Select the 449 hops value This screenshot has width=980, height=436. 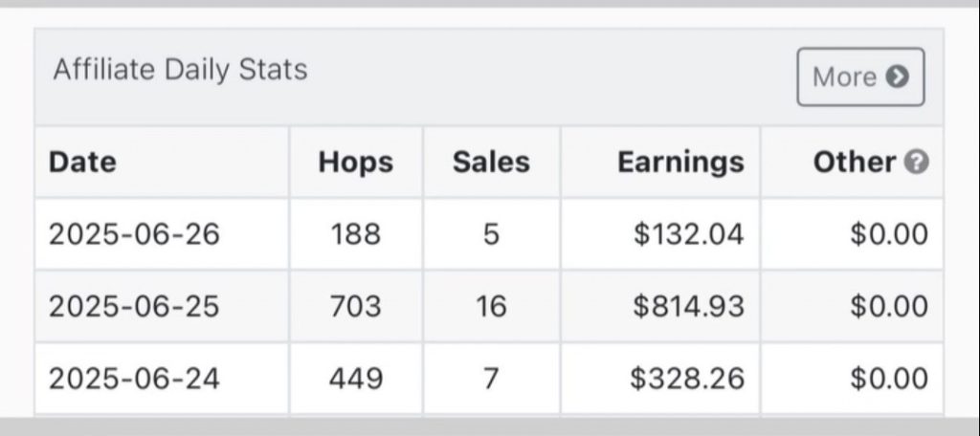pos(356,379)
